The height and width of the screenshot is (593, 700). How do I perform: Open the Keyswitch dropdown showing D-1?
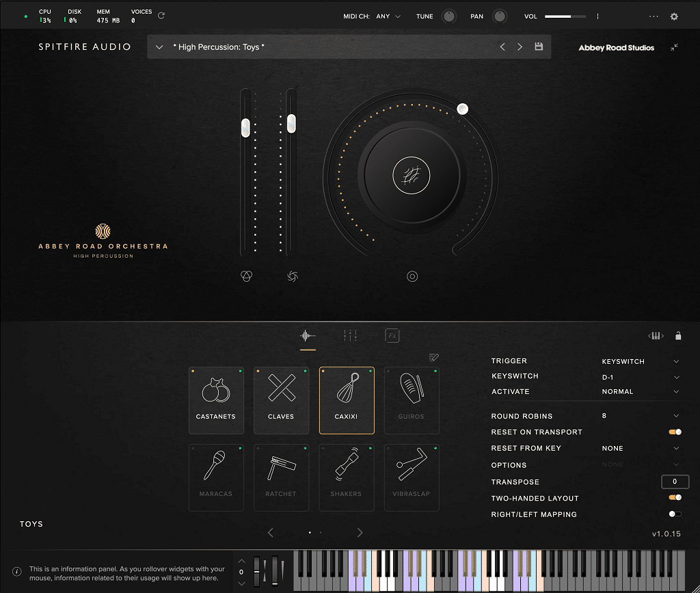[640, 378]
